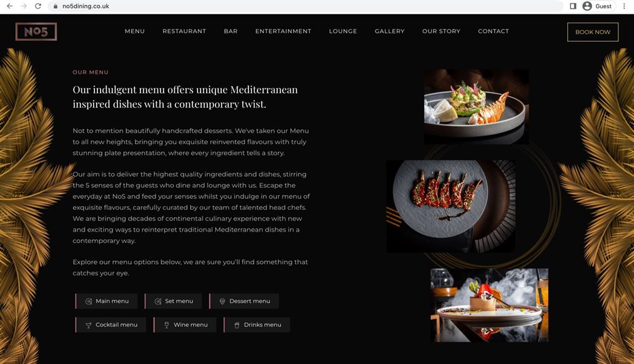The width and height of the screenshot is (634, 364).
Task: Click the cocktail glass icon
Action: point(88,325)
